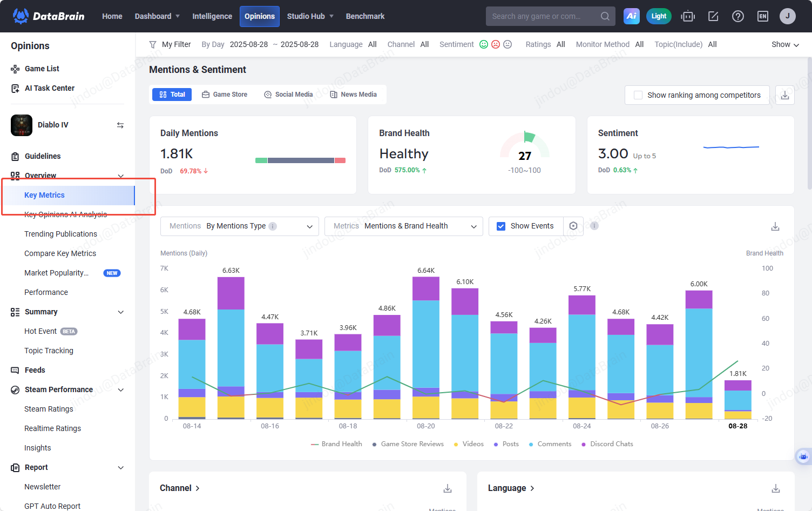Viewport: 812px width, 511px height.
Task: Click the search magnifier icon
Action: 605,16
